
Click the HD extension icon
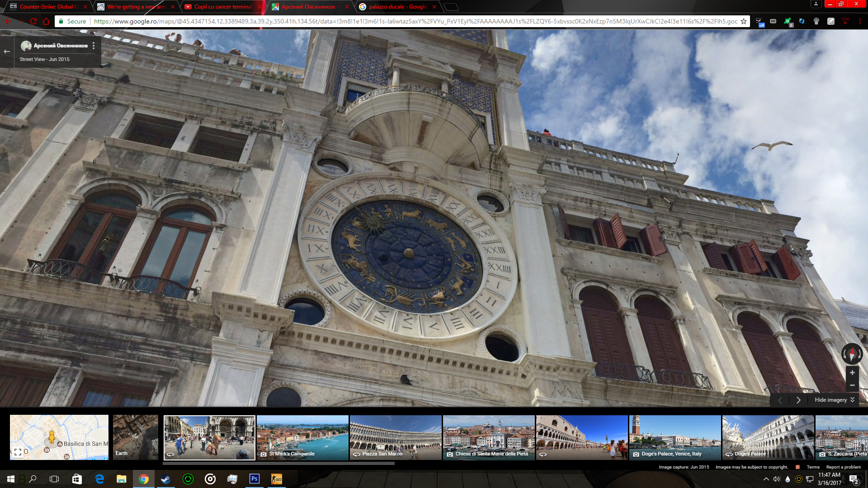pos(773,21)
